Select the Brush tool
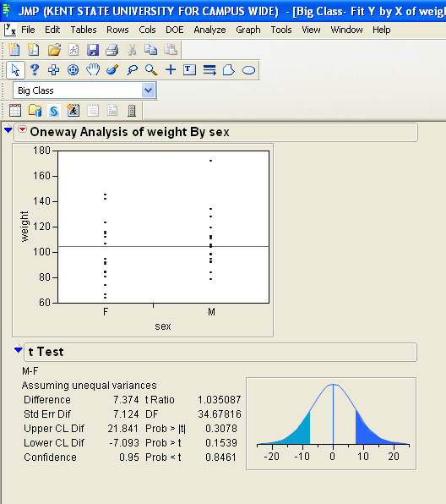446x504 pixels. [112, 69]
